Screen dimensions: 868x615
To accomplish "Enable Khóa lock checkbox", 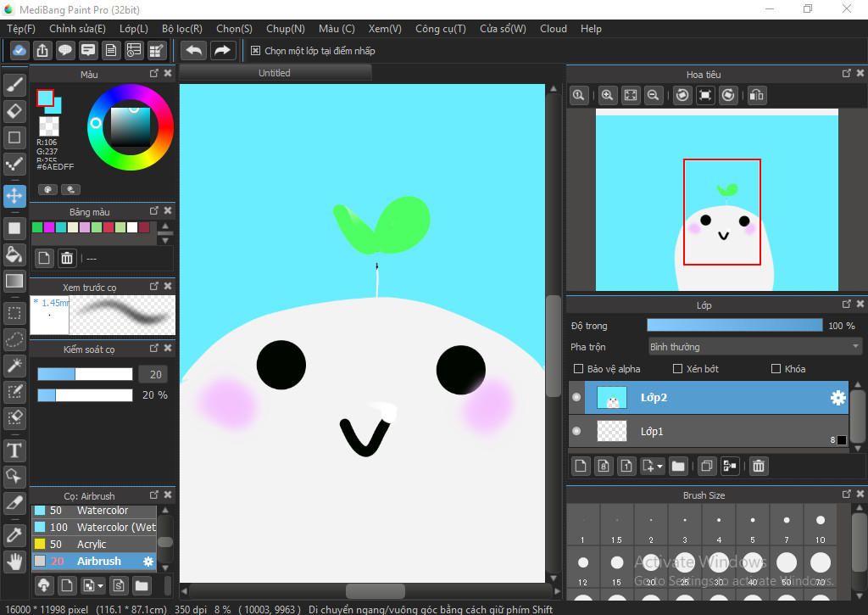I will coord(776,368).
